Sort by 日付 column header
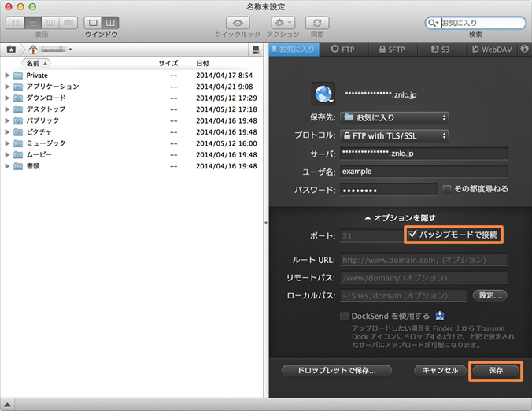 [202, 63]
